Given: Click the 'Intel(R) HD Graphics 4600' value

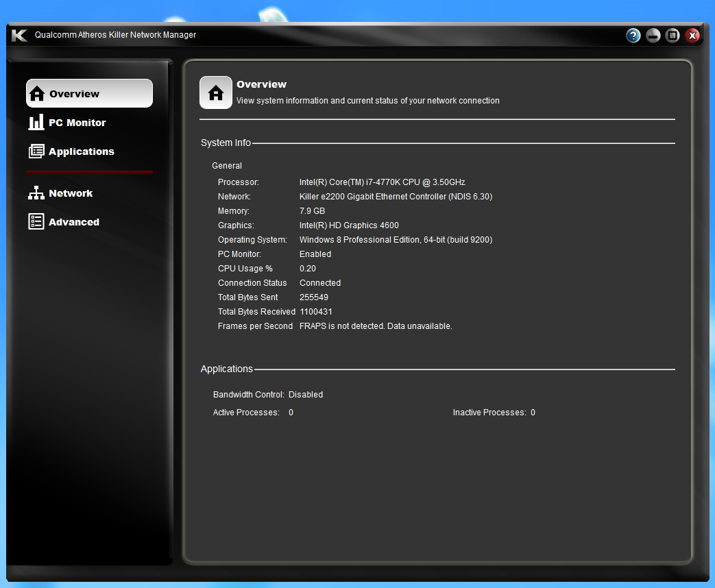Looking at the screenshot, I should tap(349, 225).
